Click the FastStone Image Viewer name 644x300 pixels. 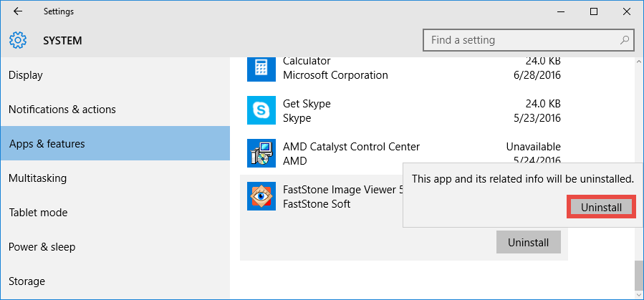click(x=342, y=189)
